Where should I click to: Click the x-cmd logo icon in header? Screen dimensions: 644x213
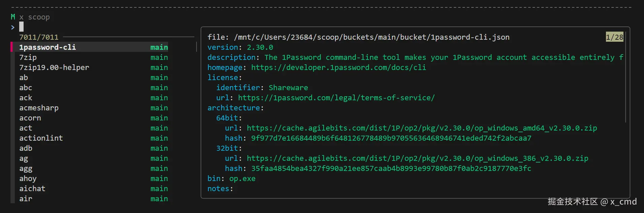tap(13, 16)
